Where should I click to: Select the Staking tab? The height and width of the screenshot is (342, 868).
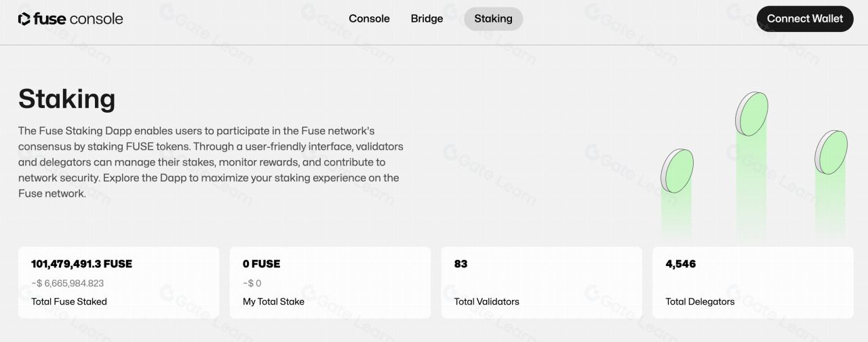coord(493,19)
